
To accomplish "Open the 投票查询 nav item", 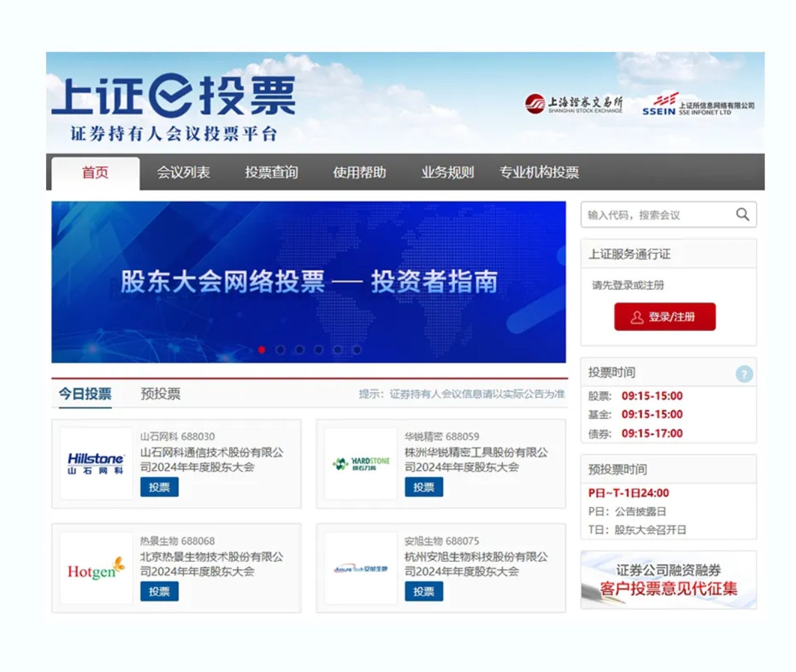I will [272, 172].
